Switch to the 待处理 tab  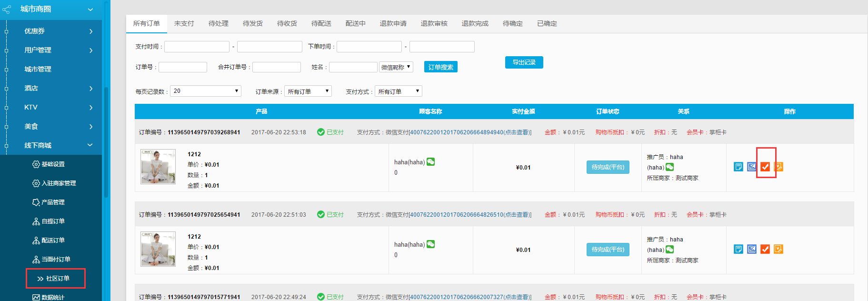coord(219,23)
